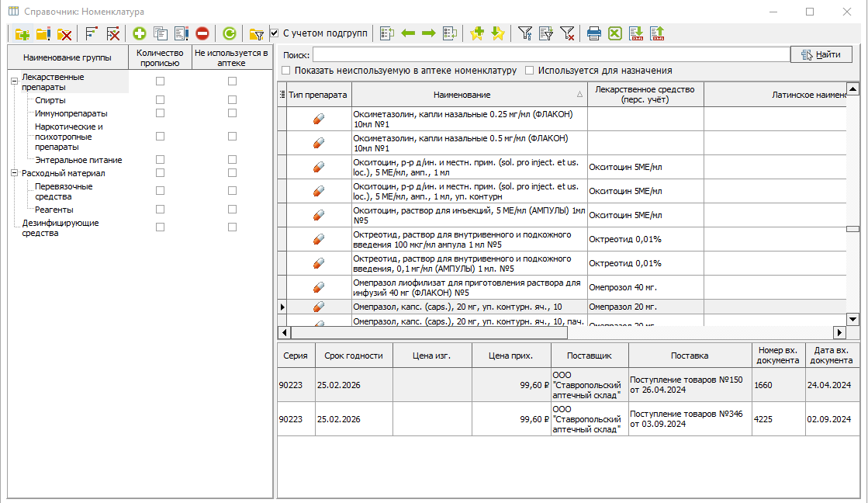Click horizontal scroll left arrow
Screen dimensions: 868x503
[284, 332]
